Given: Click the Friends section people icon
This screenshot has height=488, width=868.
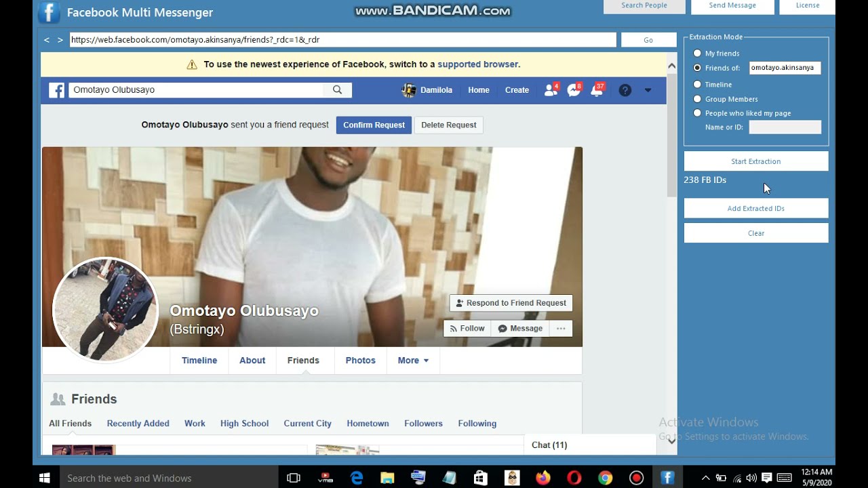Looking at the screenshot, I should click(x=58, y=399).
